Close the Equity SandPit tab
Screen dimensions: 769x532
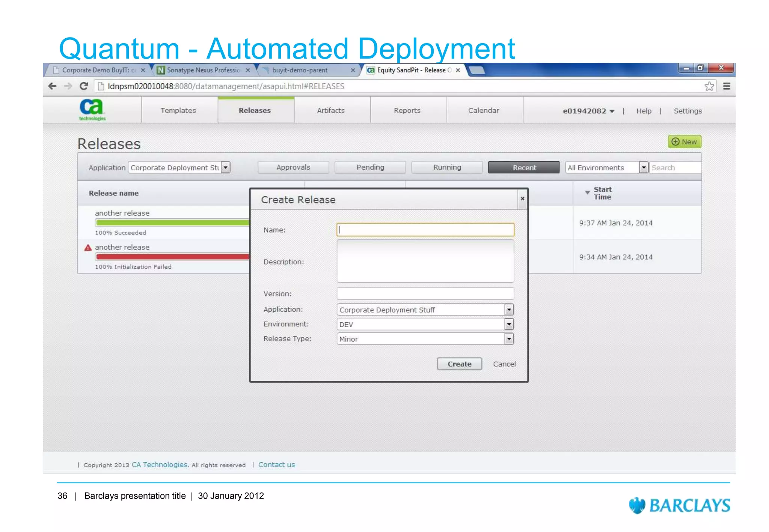[458, 70]
